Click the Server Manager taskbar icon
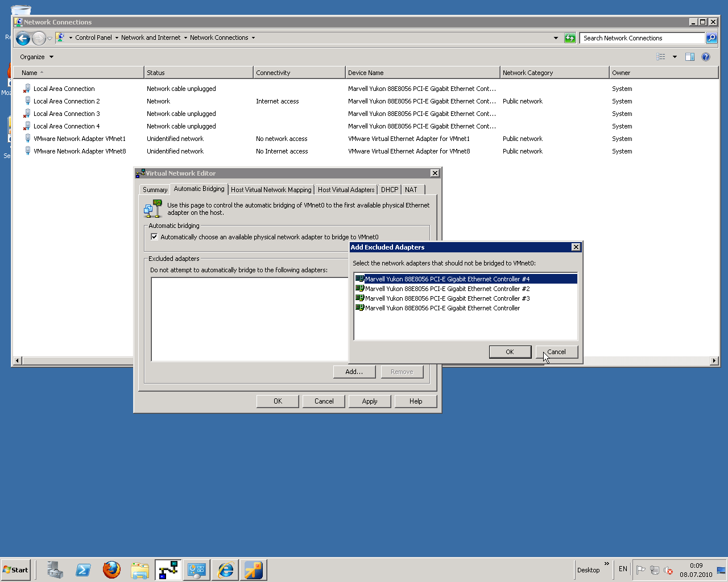 pos(55,569)
